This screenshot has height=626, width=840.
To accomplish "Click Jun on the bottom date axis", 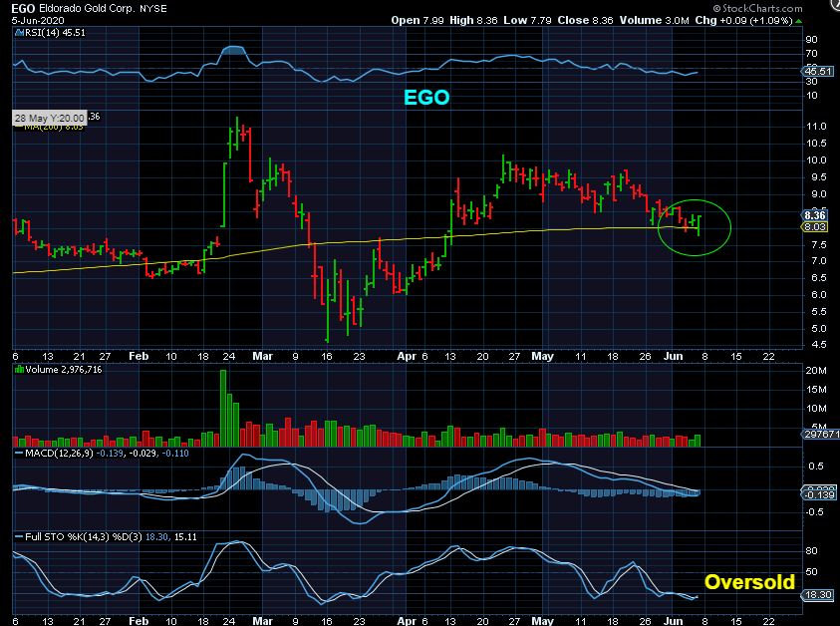I will pyautogui.click(x=674, y=621).
